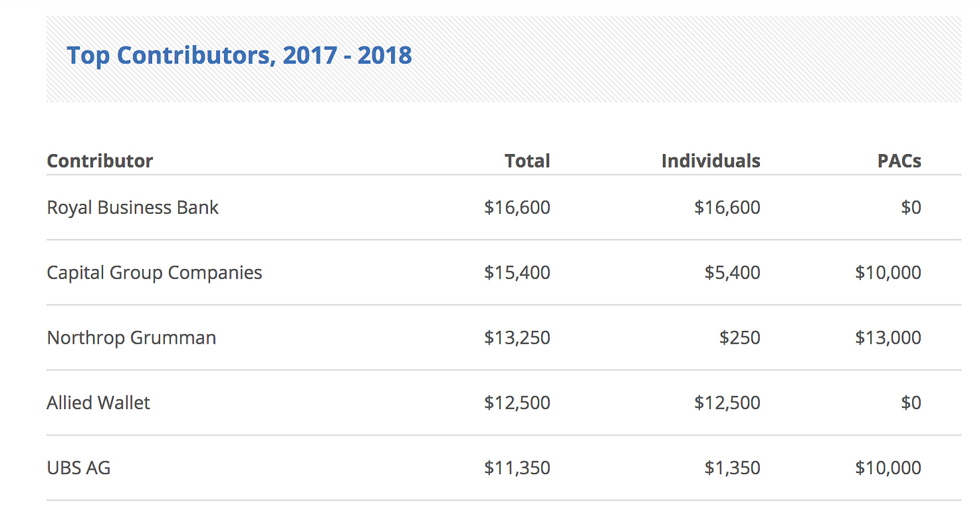Image resolution: width=980 pixels, height=530 pixels.
Task: Open the Royal Business Bank contributor
Action: coord(133,207)
